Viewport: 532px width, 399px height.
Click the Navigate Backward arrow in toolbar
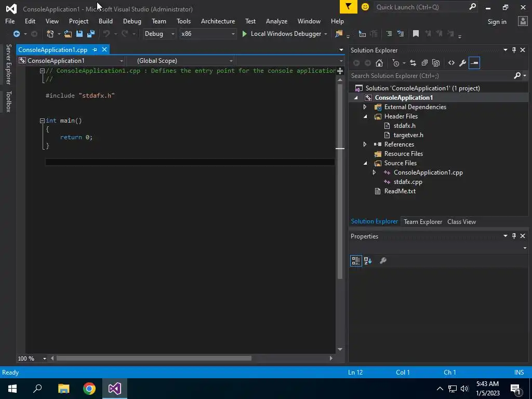(16, 34)
